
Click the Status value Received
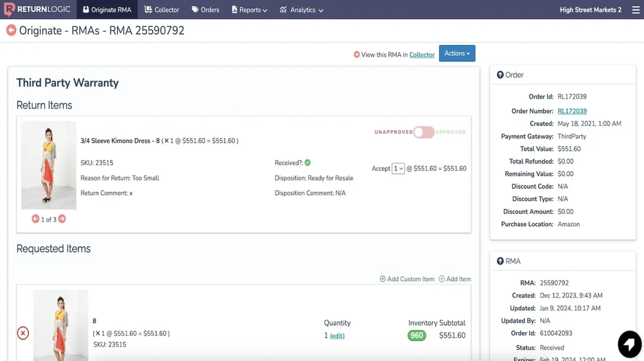(x=552, y=347)
